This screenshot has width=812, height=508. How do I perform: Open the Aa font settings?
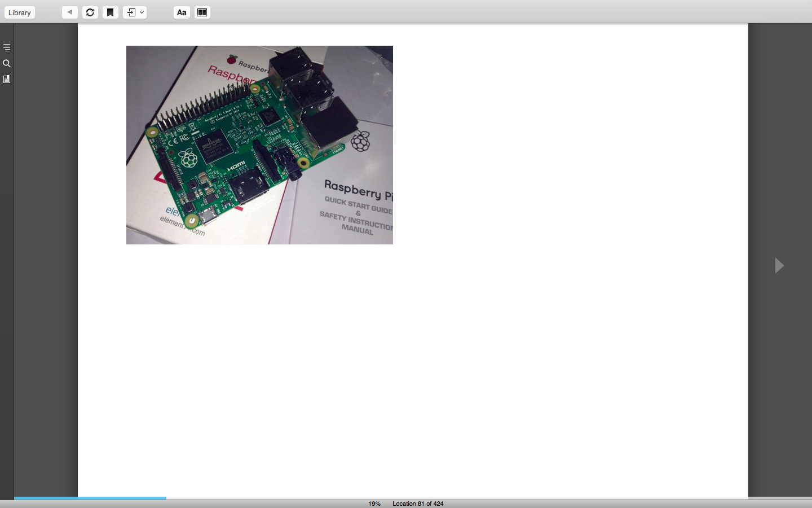pyautogui.click(x=182, y=12)
